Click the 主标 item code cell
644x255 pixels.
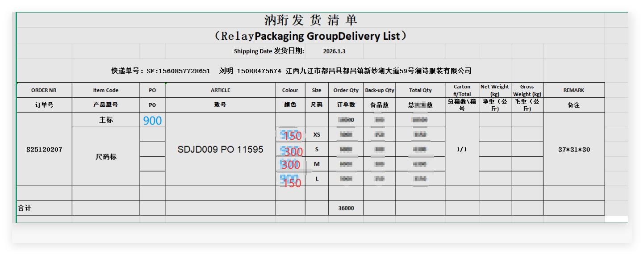point(106,120)
